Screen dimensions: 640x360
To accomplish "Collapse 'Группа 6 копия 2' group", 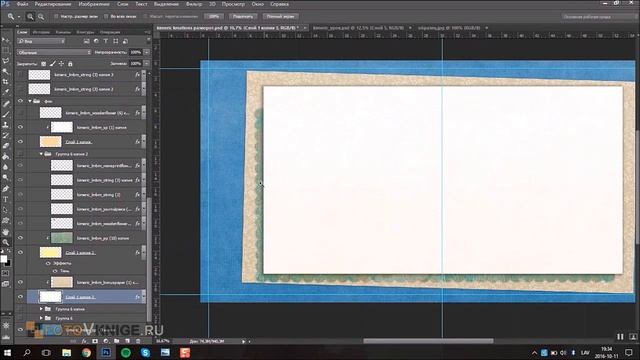I will coord(41,154).
